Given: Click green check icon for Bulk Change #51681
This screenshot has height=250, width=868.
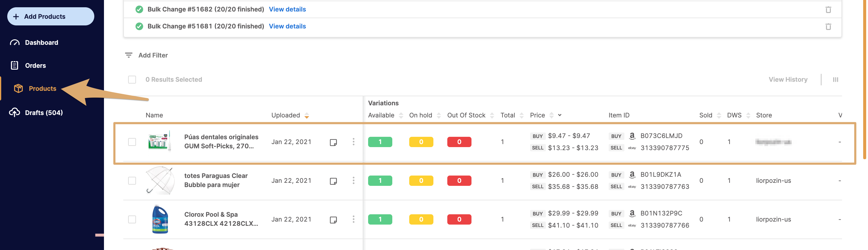Looking at the screenshot, I should (x=139, y=26).
